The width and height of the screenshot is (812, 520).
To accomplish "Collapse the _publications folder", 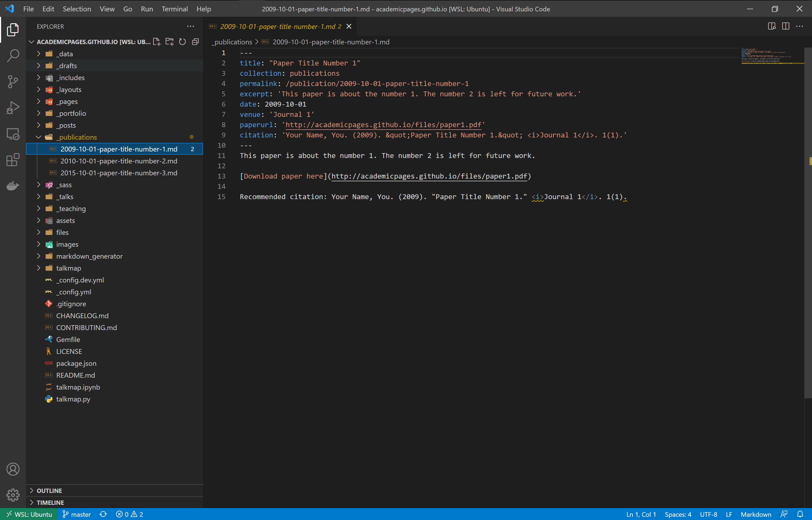I will [76, 137].
